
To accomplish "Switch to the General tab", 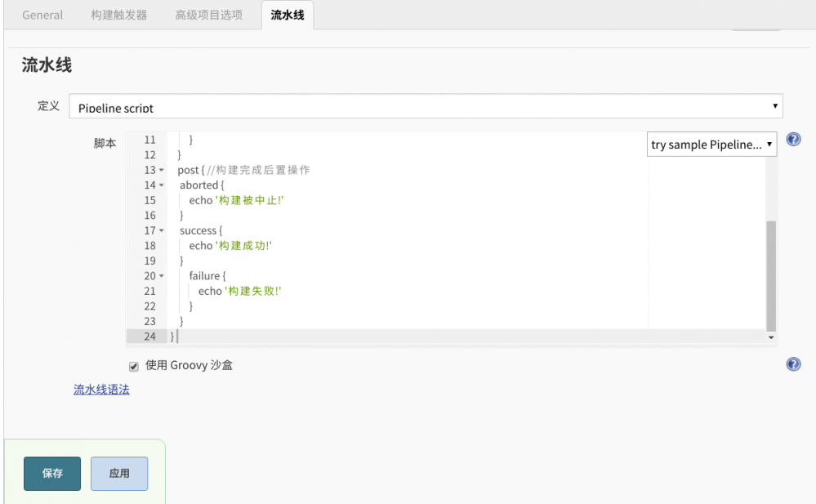I will (x=41, y=15).
